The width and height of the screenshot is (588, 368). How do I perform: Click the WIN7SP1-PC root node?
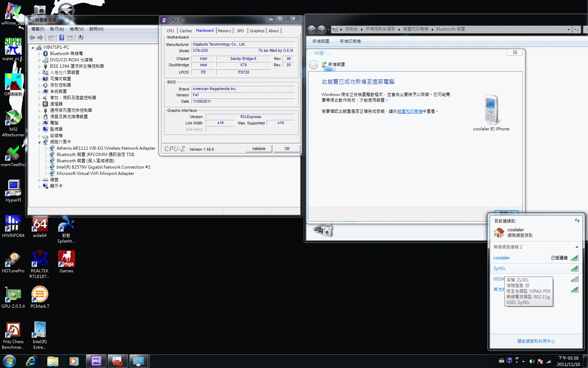coord(56,47)
